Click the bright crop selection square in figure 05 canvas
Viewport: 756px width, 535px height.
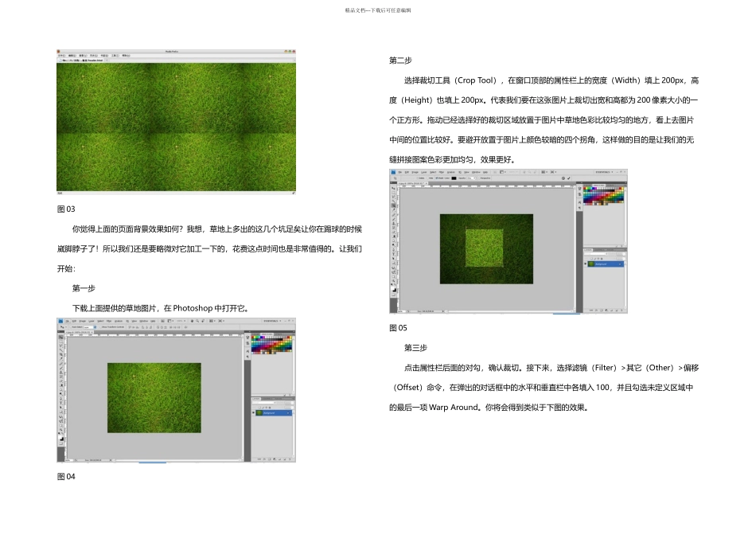point(484,248)
